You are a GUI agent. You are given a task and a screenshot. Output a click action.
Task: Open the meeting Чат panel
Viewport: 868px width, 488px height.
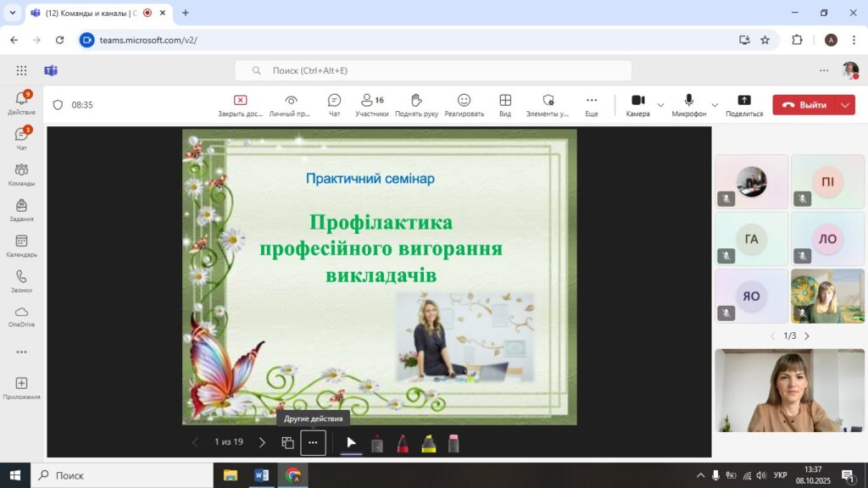(334, 104)
